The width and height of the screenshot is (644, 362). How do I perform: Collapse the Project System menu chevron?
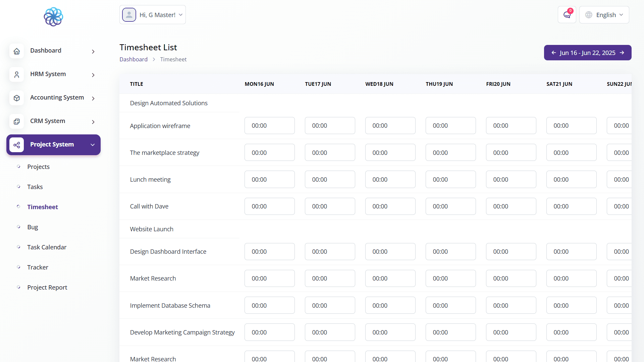pyautogui.click(x=93, y=145)
